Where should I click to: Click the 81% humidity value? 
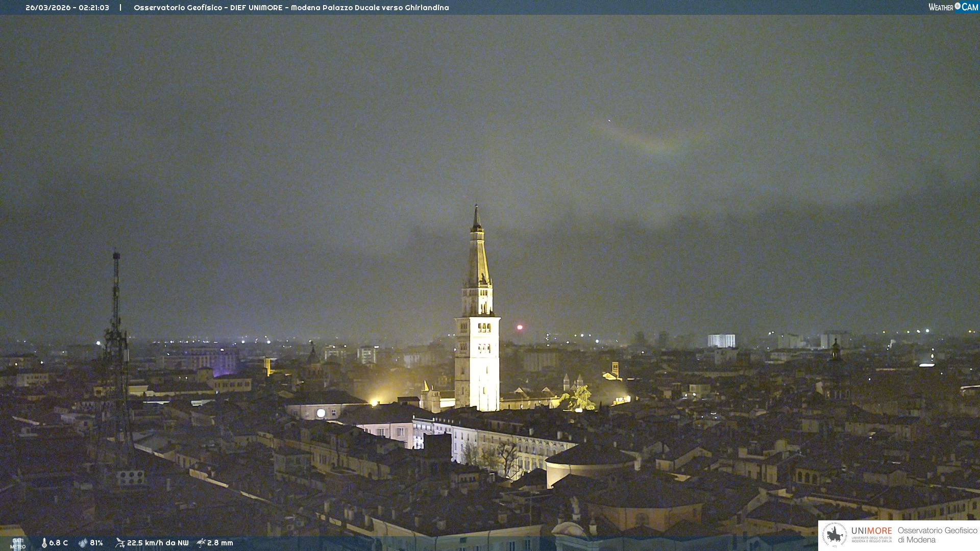[96, 543]
